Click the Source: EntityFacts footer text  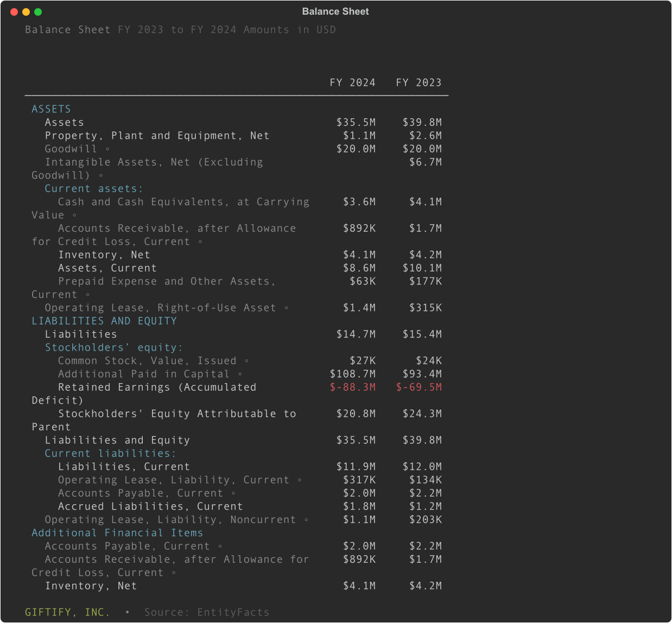click(207, 612)
